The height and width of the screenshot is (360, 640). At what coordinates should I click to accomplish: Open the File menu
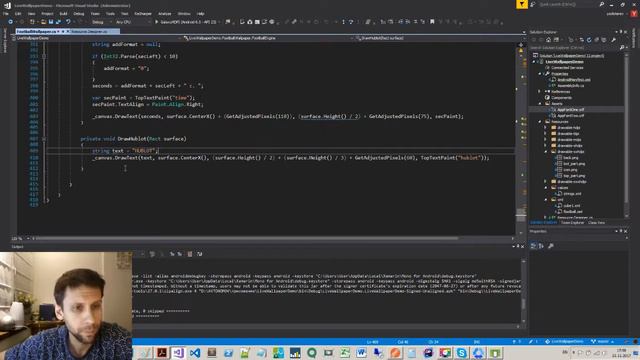[x=6, y=13]
